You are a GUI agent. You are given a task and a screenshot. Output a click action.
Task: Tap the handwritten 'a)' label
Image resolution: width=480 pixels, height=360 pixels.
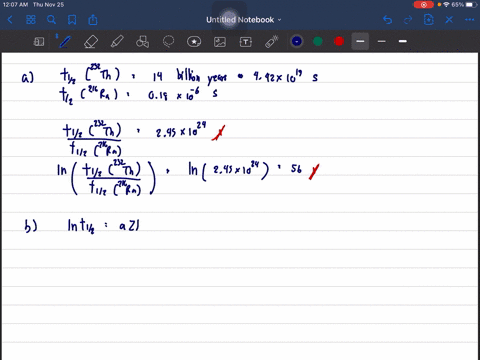[28, 78]
